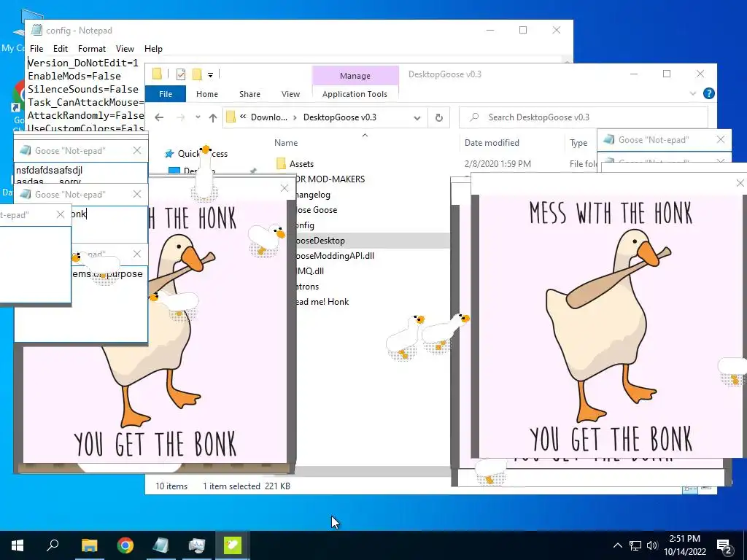
Task: Sort files by Name column
Action: [286, 142]
